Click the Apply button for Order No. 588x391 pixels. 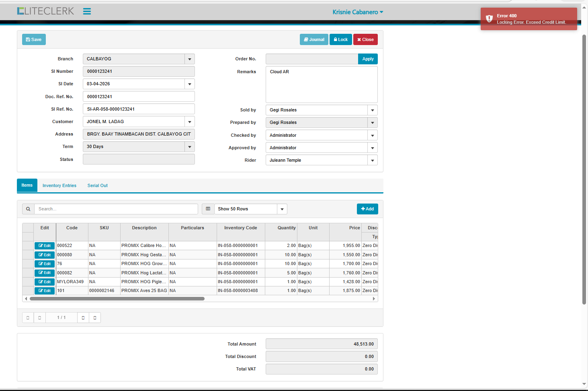[x=368, y=59]
